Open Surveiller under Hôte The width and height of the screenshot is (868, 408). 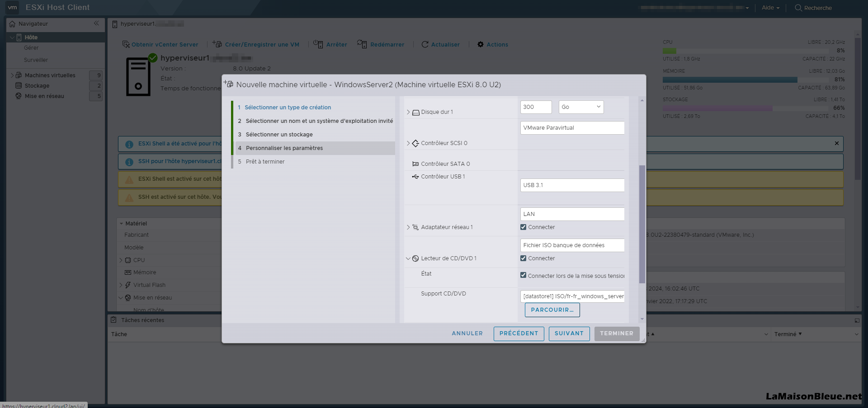pyautogui.click(x=36, y=60)
